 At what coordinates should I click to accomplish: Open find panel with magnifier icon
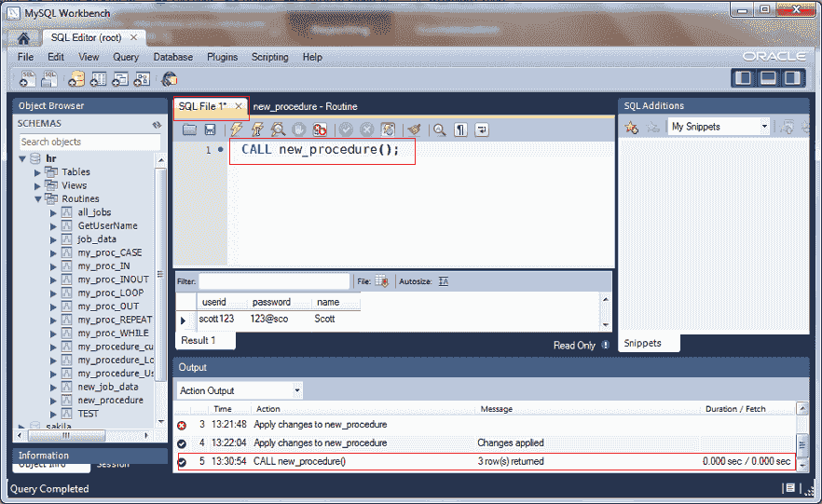[439, 129]
